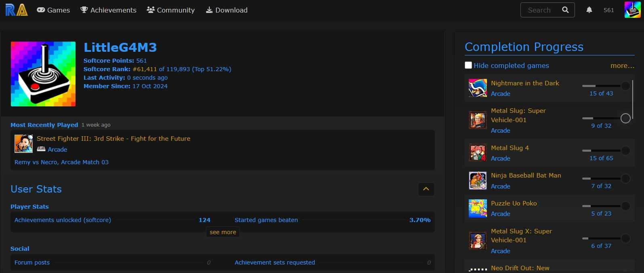Click Metal Slug Super Vehicle-001 progress bar
Viewport: 644px width, 273px height.
601,118
